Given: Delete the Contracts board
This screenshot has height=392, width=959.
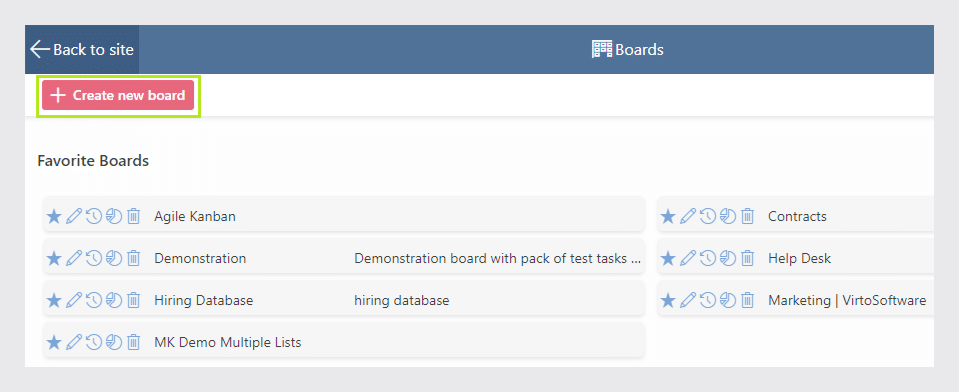Looking at the screenshot, I should pyautogui.click(x=747, y=216).
